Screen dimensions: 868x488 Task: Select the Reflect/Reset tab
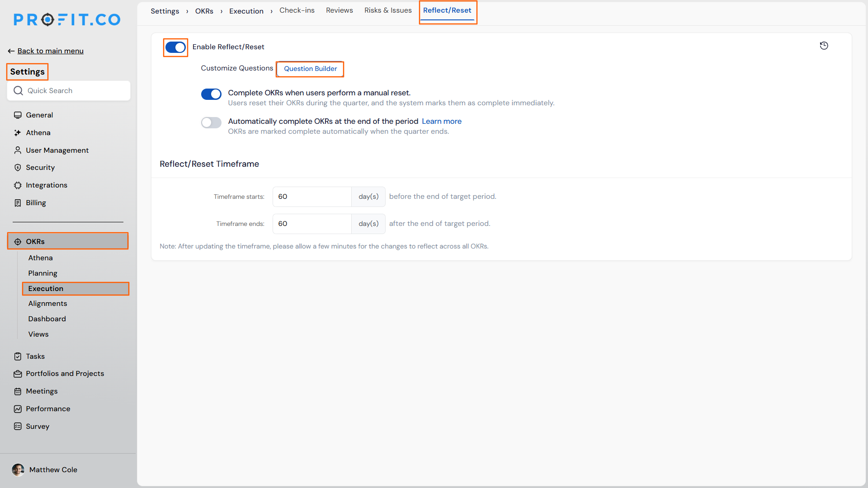447,10
